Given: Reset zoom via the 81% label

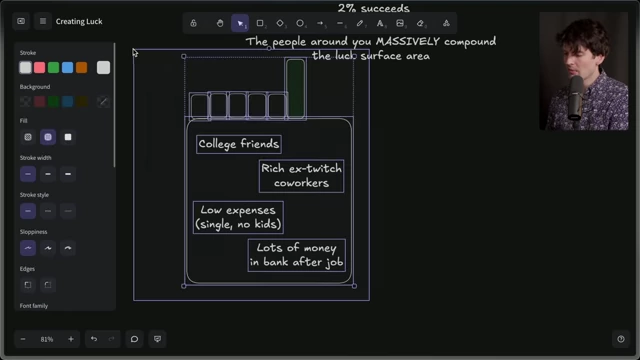Looking at the screenshot, I should [x=47, y=339].
